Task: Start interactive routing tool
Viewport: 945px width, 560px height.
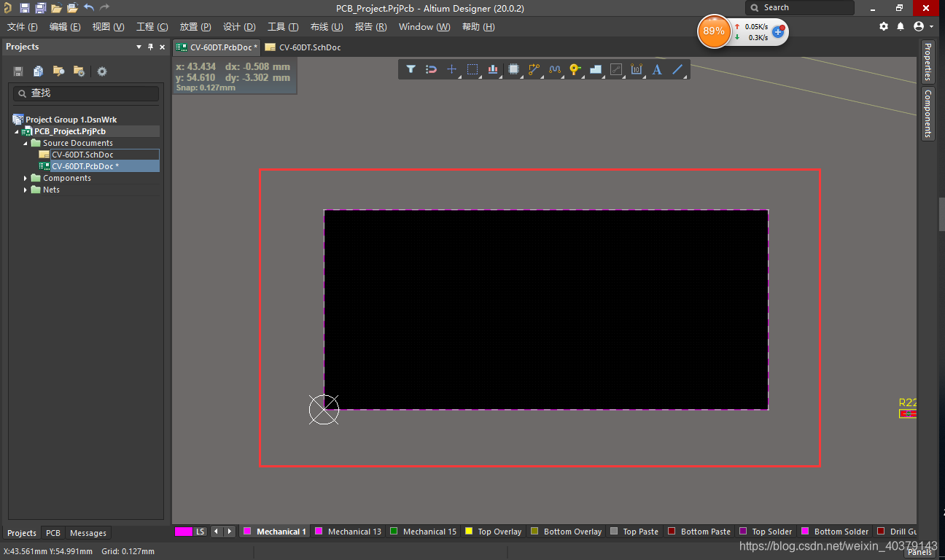Action: [534, 69]
